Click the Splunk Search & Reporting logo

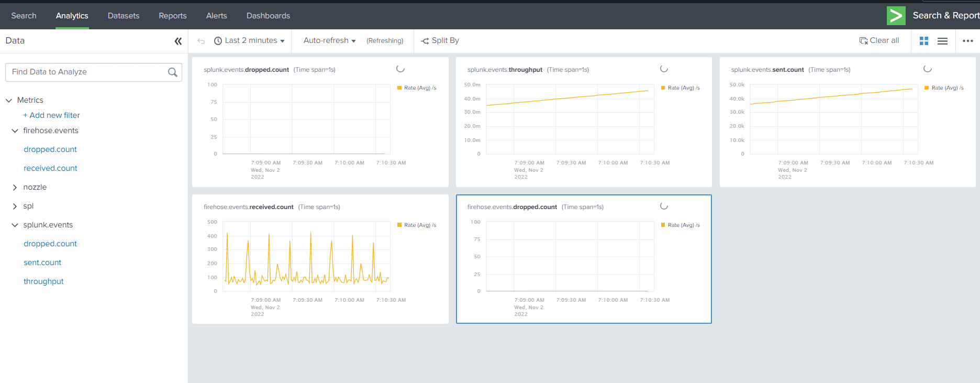pyautogui.click(x=896, y=16)
